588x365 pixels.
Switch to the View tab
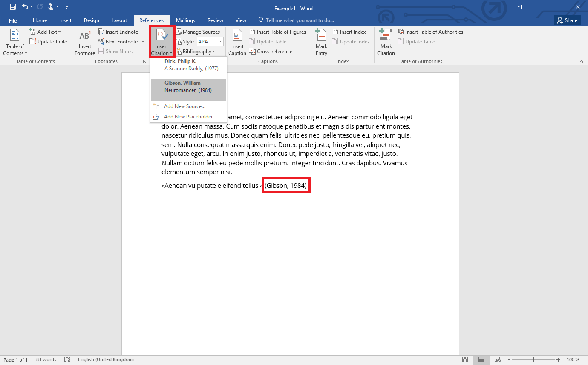point(241,20)
